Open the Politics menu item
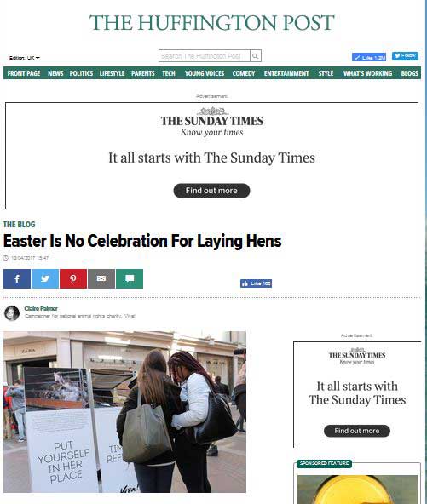427x504 pixels. 81,73
